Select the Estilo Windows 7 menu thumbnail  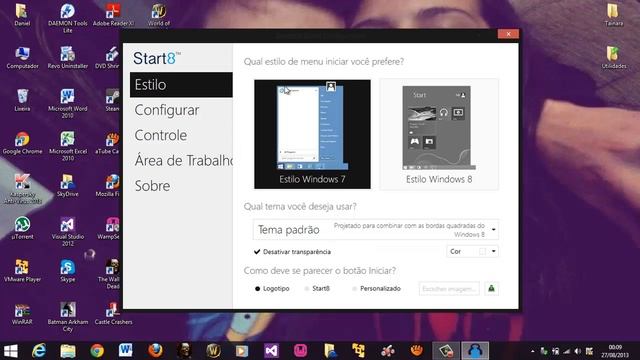tap(312, 134)
